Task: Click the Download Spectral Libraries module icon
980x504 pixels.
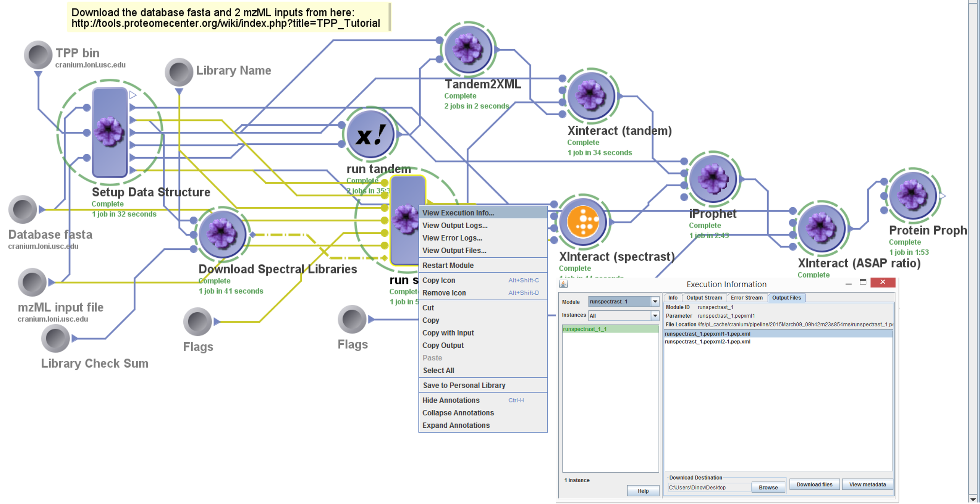Action: pyautogui.click(x=222, y=234)
